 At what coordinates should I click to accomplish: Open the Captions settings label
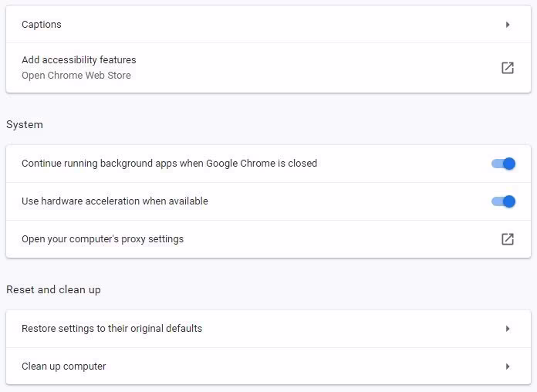coord(42,25)
